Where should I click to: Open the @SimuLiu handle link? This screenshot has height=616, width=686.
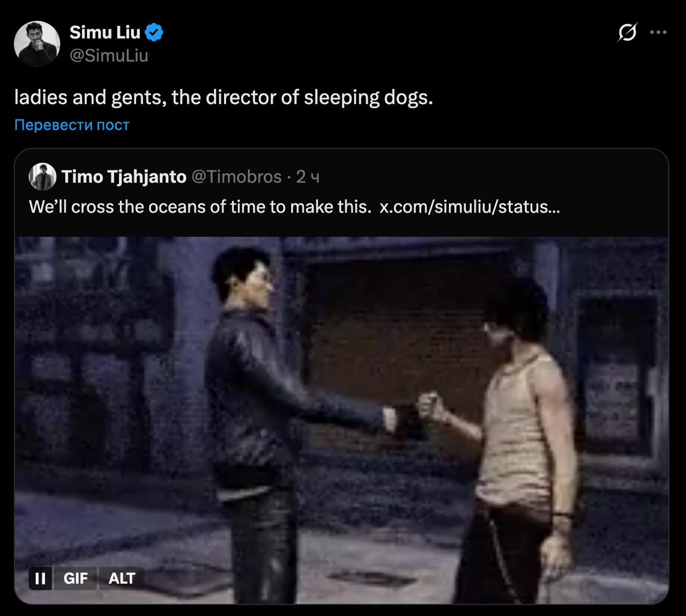(109, 56)
